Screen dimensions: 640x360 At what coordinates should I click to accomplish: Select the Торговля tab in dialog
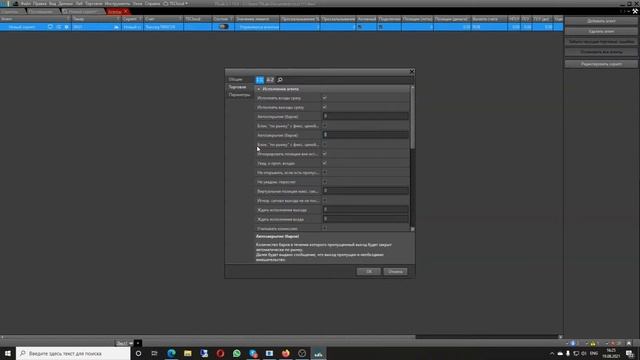coord(237,87)
